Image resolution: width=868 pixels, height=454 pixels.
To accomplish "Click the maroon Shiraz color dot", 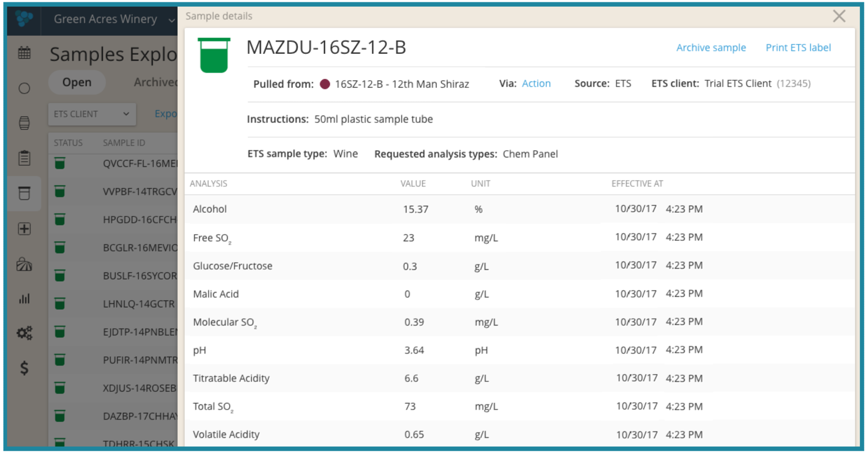I will click(325, 84).
